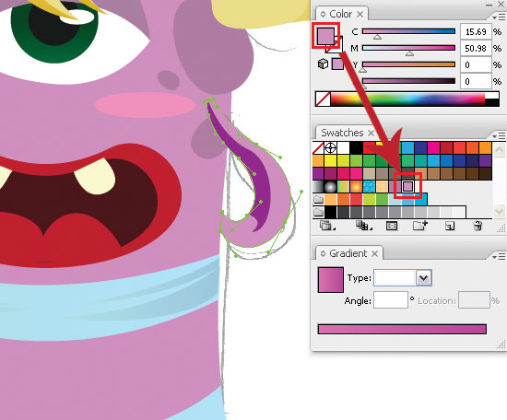Viewport: 507px width, 420px height.
Task: Select the black swatch in top row
Action: click(x=356, y=148)
